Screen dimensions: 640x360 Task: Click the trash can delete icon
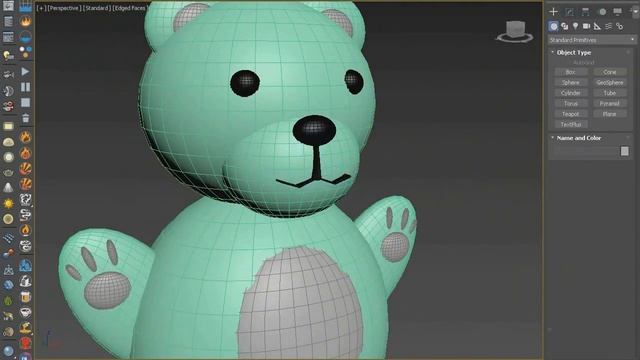point(25,118)
